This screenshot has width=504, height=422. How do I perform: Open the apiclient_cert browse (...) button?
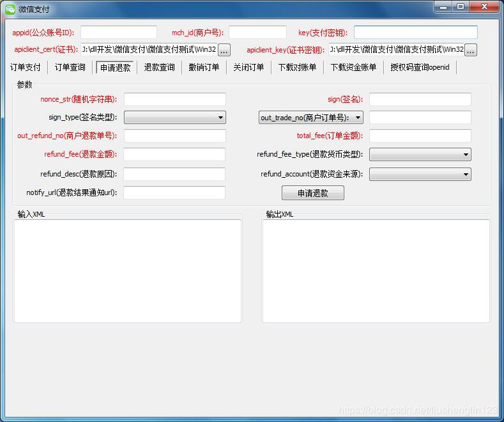pyautogui.click(x=224, y=50)
